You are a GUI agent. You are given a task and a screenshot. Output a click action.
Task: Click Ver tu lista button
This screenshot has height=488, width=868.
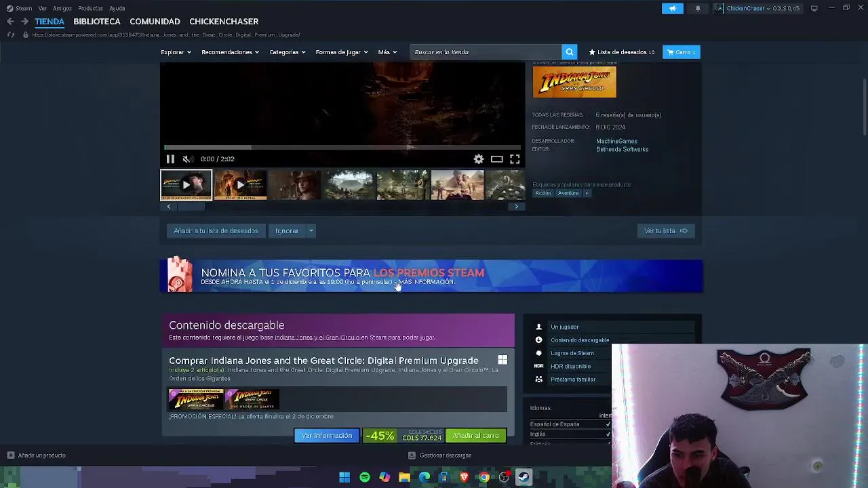pos(666,231)
